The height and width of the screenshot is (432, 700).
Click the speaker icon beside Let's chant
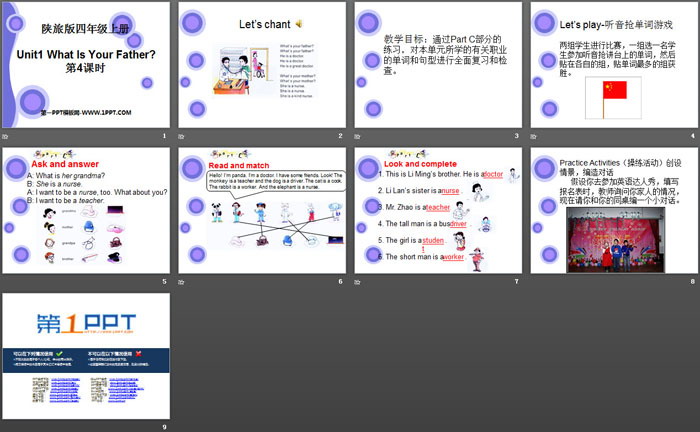click(299, 24)
